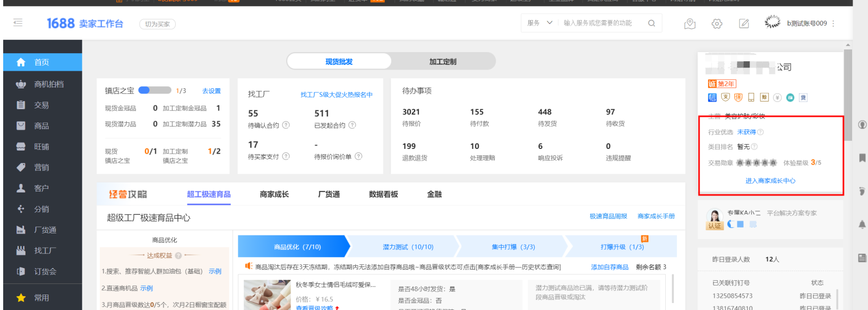Open the 数据看板 tab

click(383, 195)
